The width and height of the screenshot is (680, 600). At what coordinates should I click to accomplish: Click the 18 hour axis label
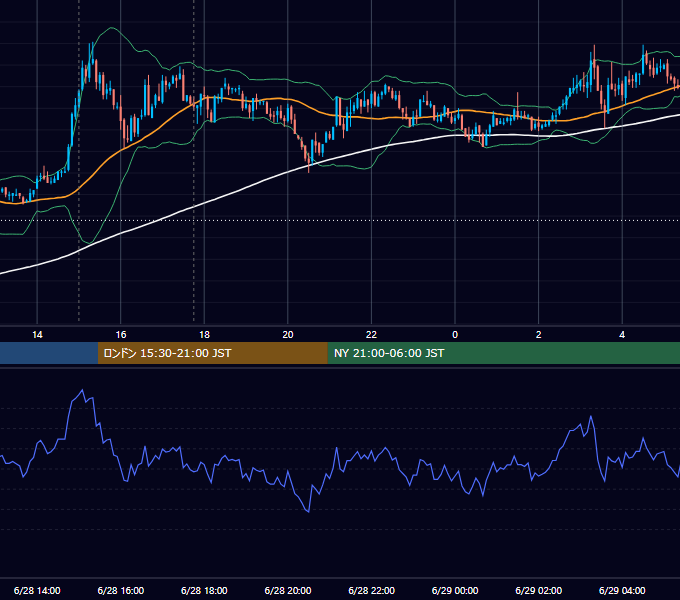point(204,335)
